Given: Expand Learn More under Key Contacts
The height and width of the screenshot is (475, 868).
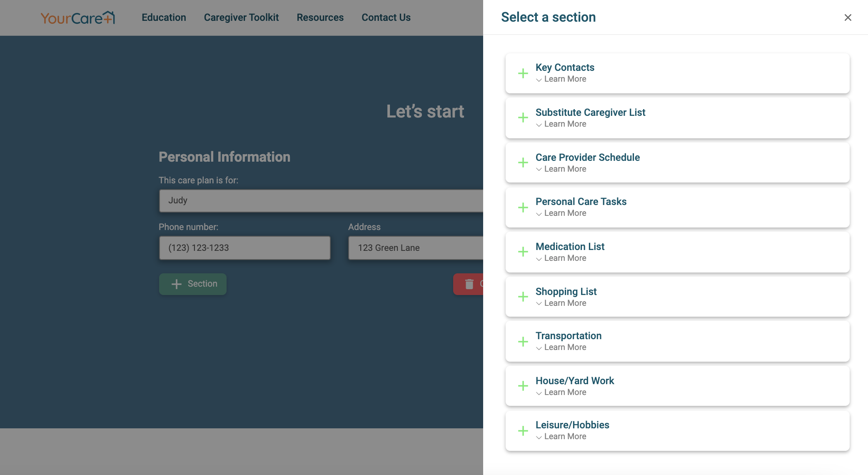Looking at the screenshot, I should [561, 79].
